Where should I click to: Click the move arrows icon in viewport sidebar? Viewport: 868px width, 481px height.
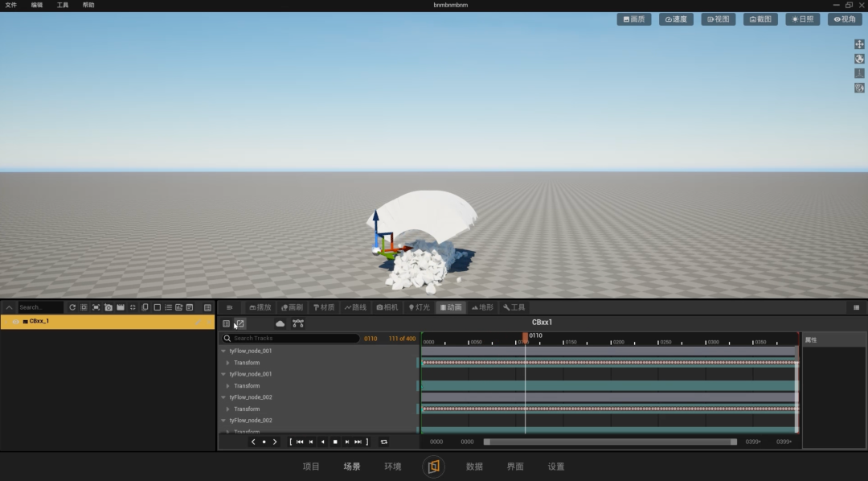859,44
